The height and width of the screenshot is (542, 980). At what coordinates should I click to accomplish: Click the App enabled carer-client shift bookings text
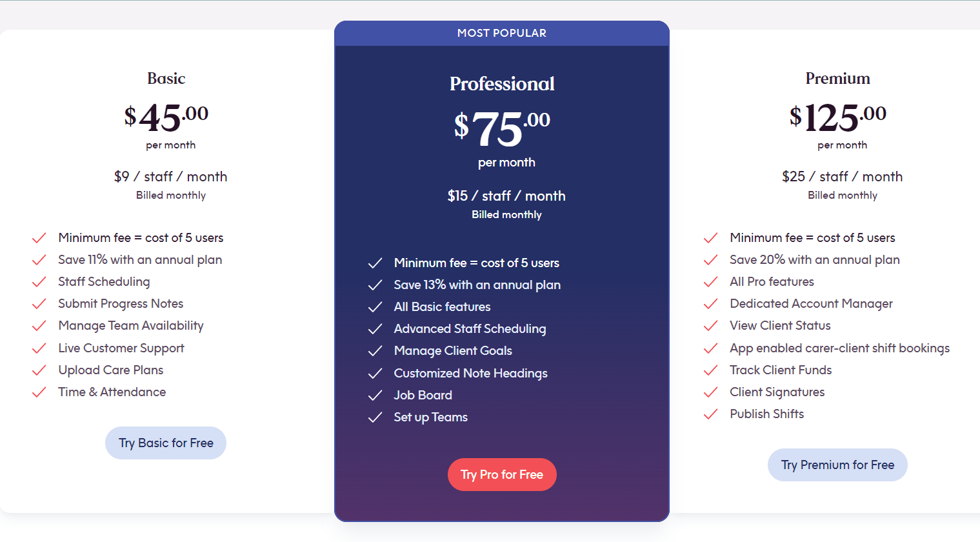pos(840,348)
